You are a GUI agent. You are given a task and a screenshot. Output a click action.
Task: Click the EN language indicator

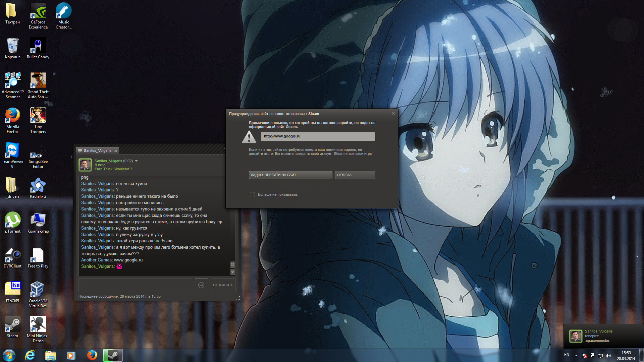point(567,355)
